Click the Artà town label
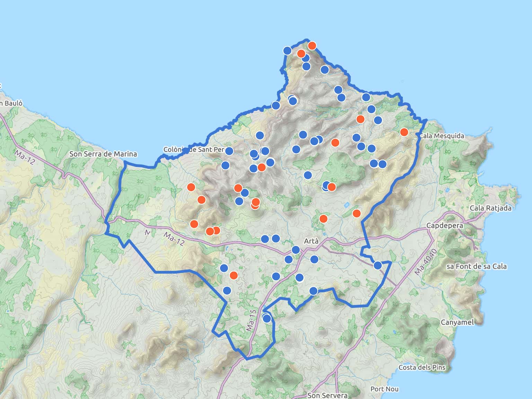The width and height of the screenshot is (532, 399). coord(311,241)
